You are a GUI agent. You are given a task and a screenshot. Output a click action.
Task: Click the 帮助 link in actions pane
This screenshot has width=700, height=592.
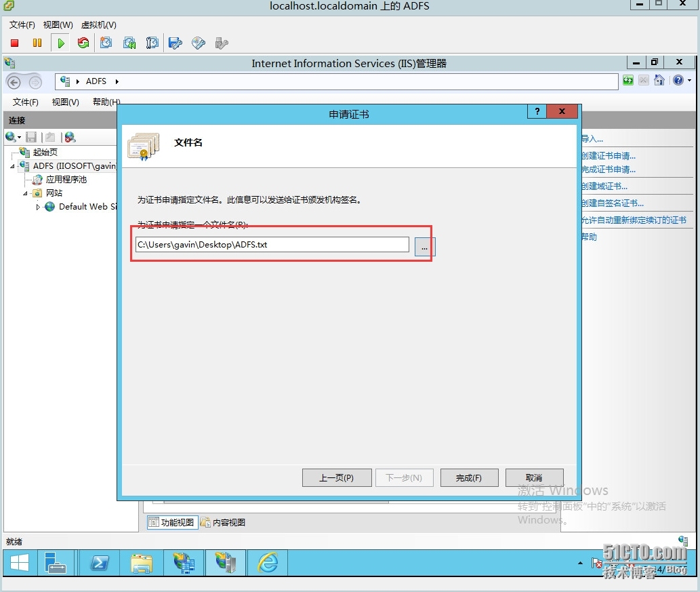[x=589, y=237]
